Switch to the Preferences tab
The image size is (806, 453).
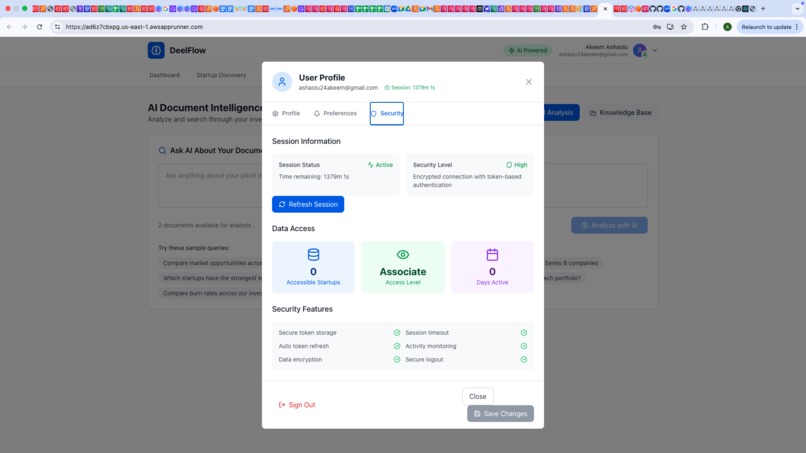pyautogui.click(x=335, y=113)
